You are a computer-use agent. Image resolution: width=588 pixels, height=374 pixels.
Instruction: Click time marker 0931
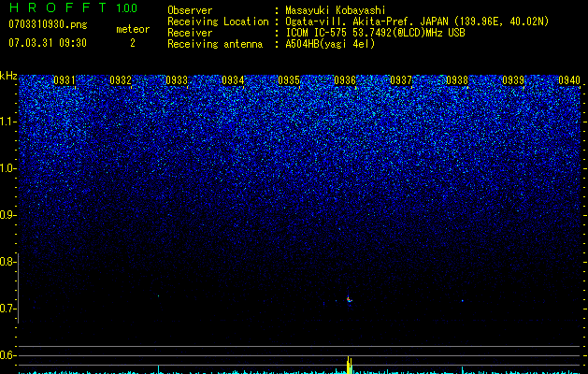(x=65, y=80)
